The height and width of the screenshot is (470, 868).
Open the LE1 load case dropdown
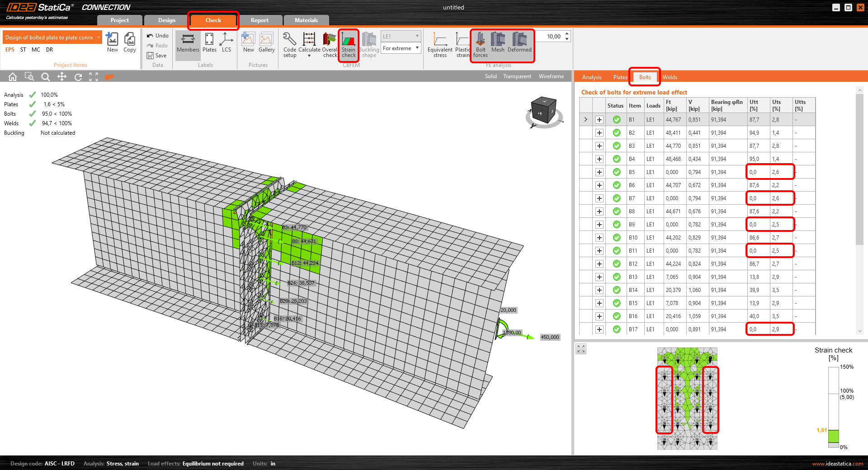(416, 36)
